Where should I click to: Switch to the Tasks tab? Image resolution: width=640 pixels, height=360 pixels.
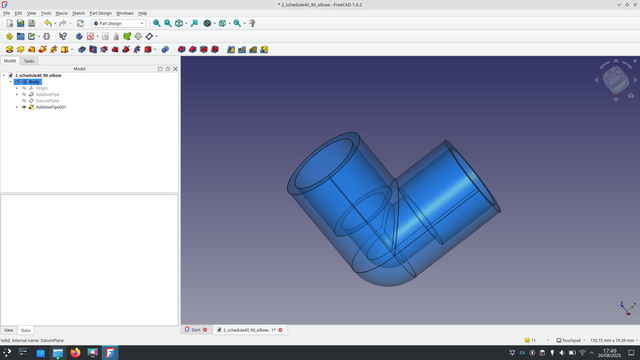pos(29,61)
